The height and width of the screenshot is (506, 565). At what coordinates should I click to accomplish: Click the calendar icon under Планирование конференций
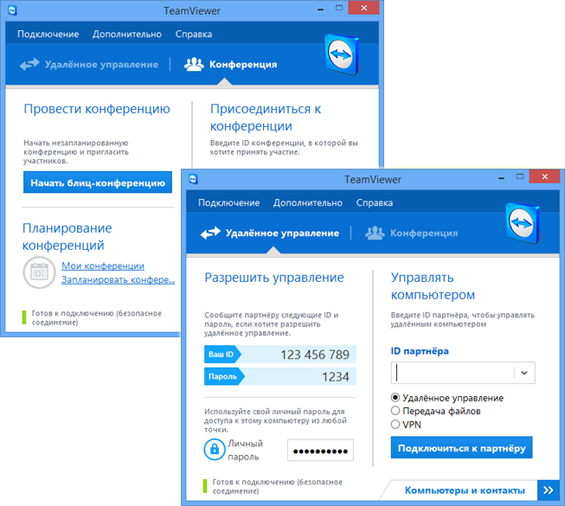point(39,272)
